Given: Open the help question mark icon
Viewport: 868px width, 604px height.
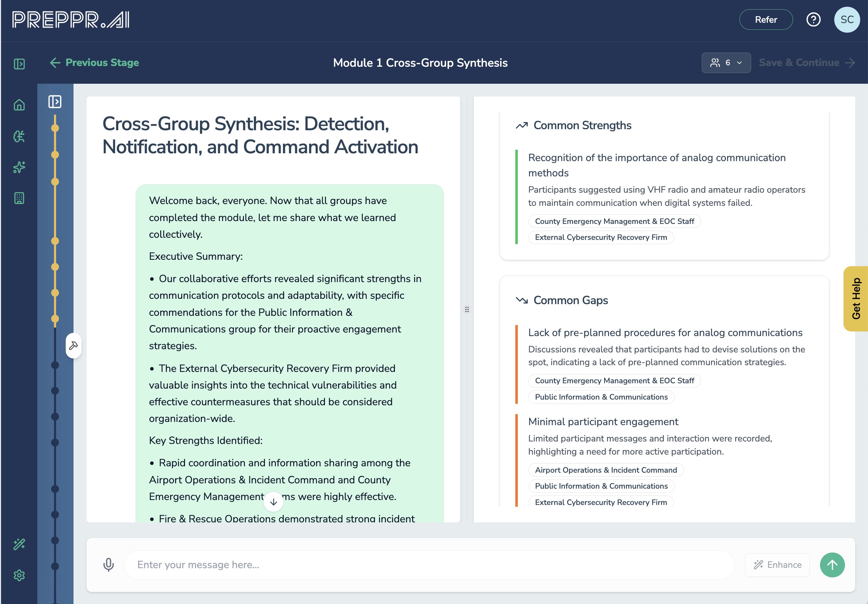Looking at the screenshot, I should tap(813, 20).
